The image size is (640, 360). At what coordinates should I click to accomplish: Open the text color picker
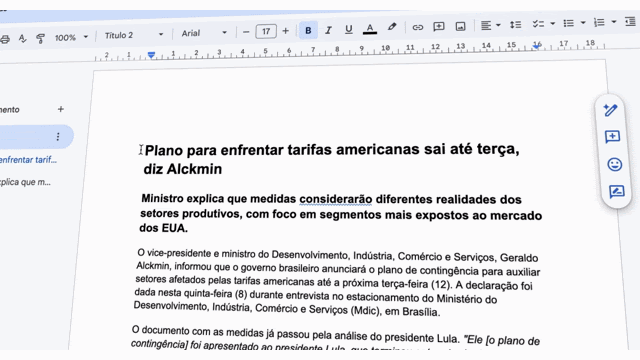click(370, 29)
